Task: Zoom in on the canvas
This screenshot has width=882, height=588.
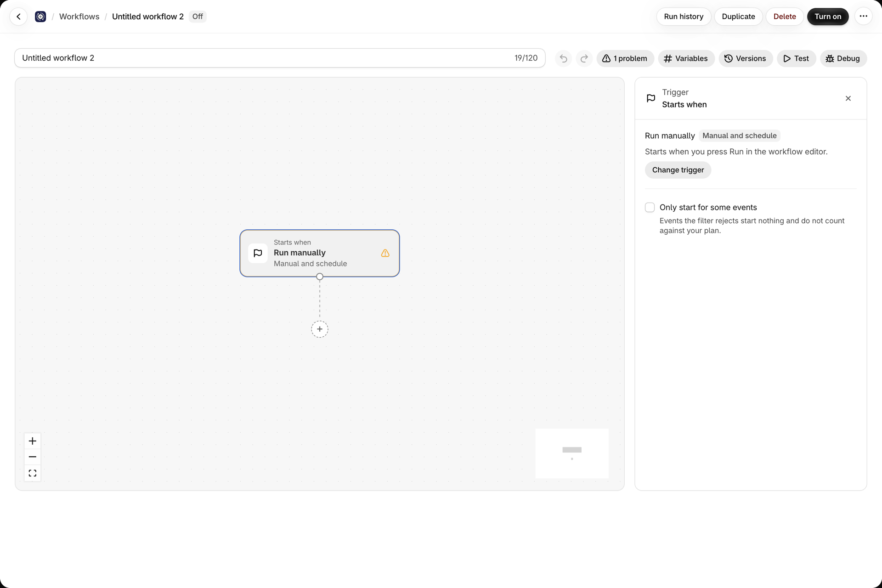Action: (32, 441)
